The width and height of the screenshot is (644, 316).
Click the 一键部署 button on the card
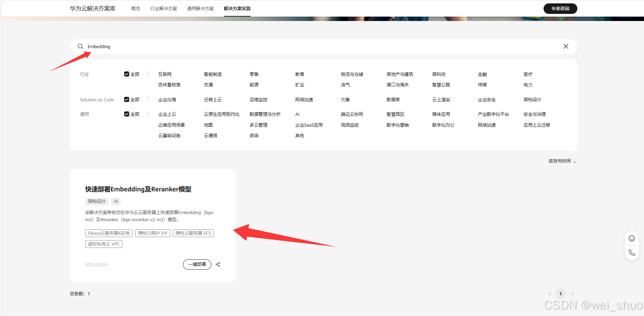pos(197,265)
